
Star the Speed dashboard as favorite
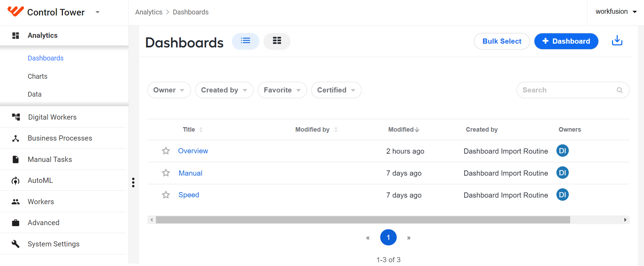coord(166,195)
